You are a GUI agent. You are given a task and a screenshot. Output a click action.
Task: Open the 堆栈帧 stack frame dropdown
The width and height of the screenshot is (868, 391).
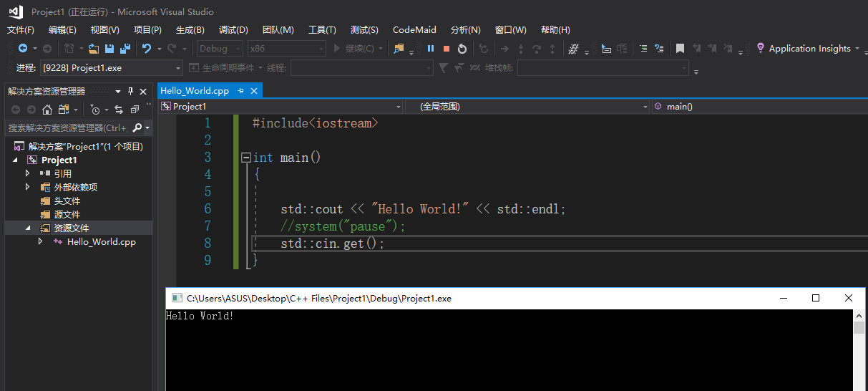point(603,68)
